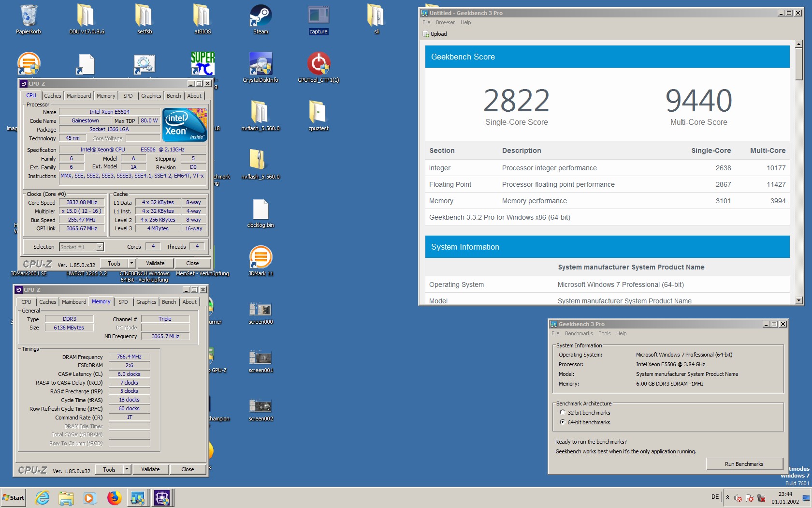Launch Firefox from the taskbar
Screen dimensions: 812x508
click(114, 497)
